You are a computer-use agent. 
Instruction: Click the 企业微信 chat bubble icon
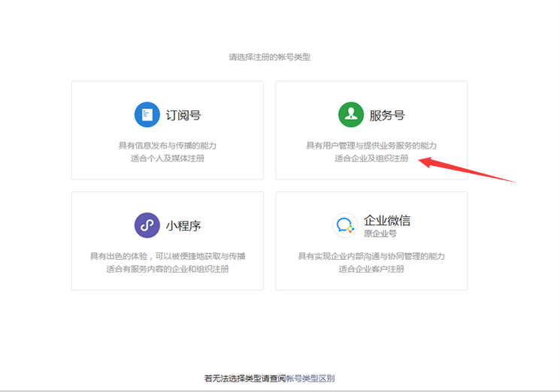345,225
